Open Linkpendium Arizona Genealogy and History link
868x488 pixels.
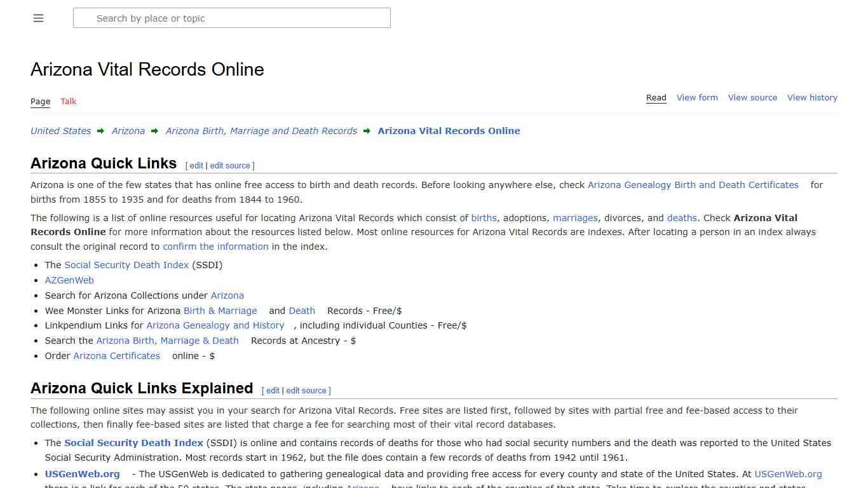tap(215, 325)
